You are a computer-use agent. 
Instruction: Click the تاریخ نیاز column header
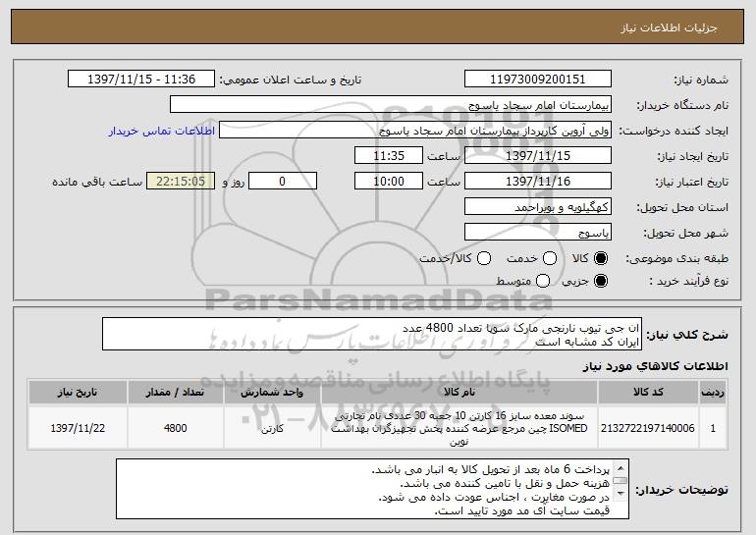[x=78, y=392]
